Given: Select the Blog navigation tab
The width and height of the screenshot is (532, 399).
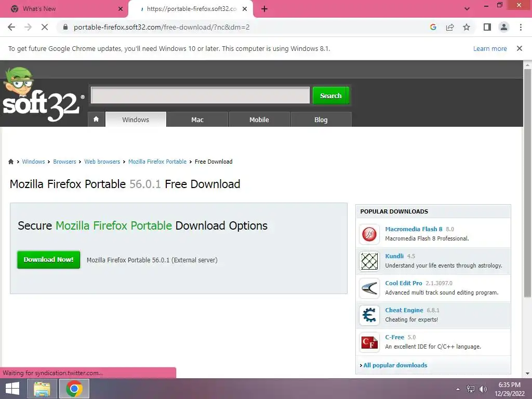Looking at the screenshot, I should pyautogui.click(x=321, y=119).
